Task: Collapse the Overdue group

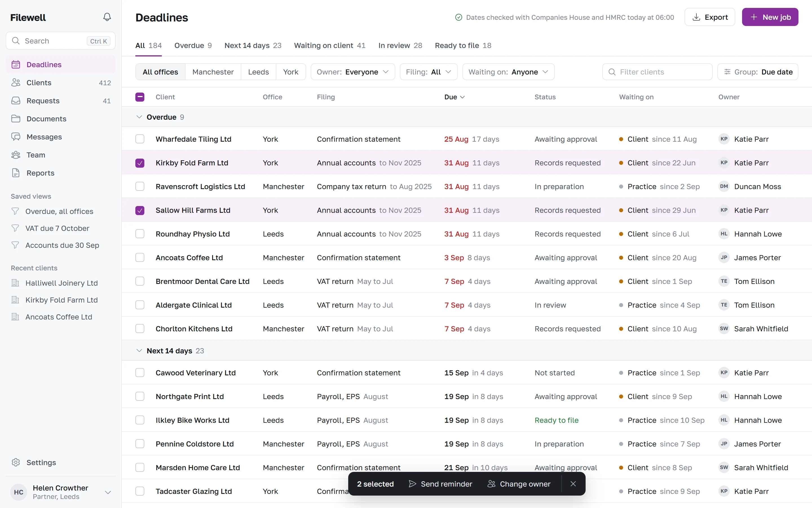Action: coord(139,117)
